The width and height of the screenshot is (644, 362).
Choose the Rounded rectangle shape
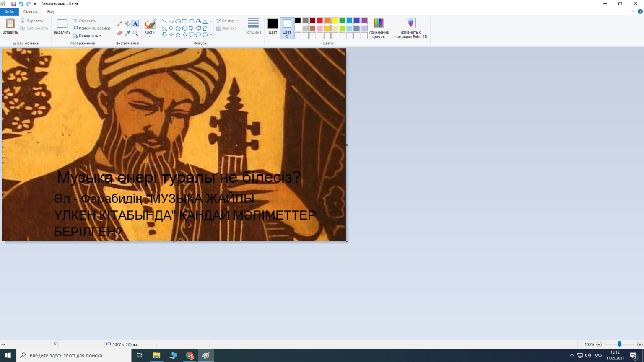(x=191, y=21)
